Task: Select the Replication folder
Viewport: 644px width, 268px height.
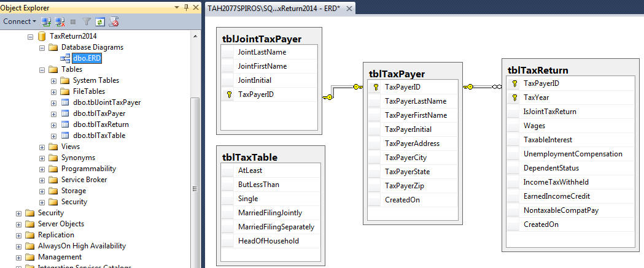Action: [56, 235]
